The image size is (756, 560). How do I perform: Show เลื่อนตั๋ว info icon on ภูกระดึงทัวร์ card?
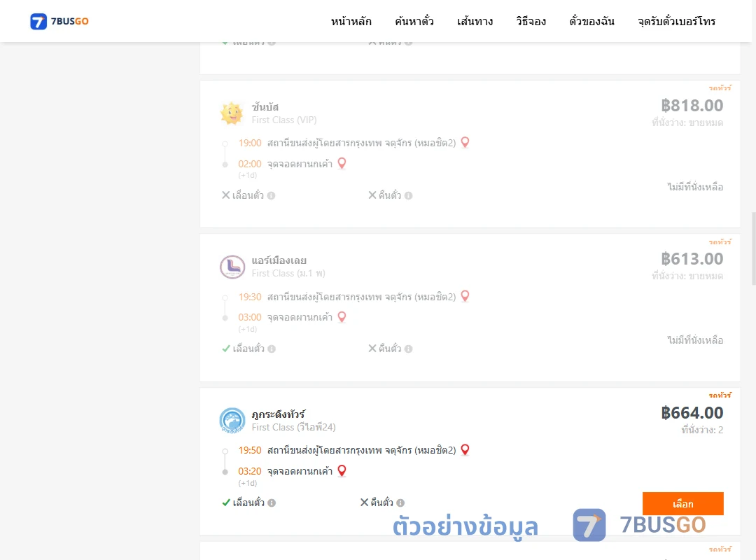pyautogui.click(x=272, y=503)
